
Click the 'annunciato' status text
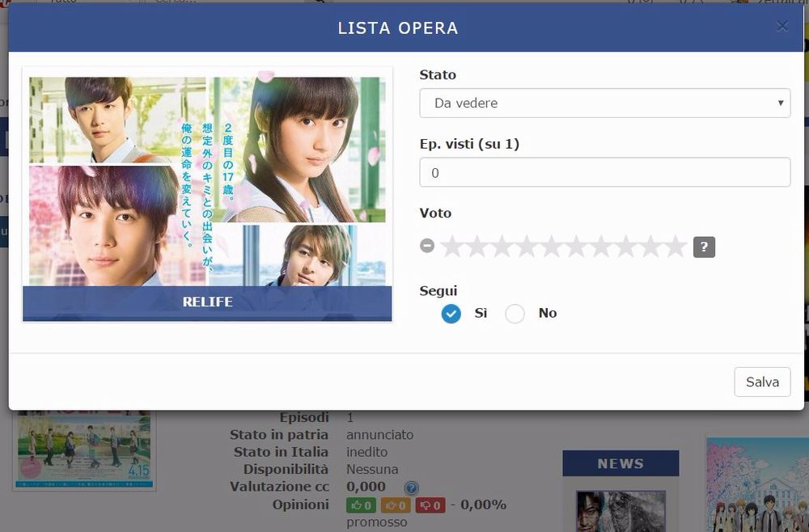click(x=379, y=434)
